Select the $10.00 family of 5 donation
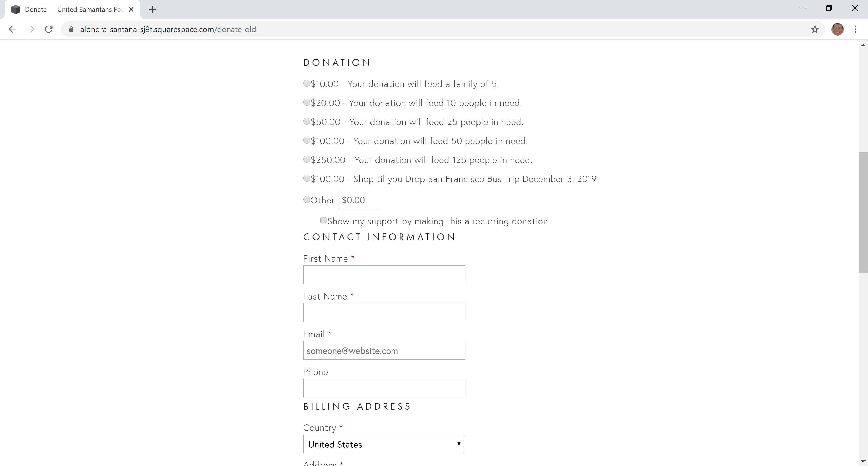The image size is (868, 466). point(307,83)
